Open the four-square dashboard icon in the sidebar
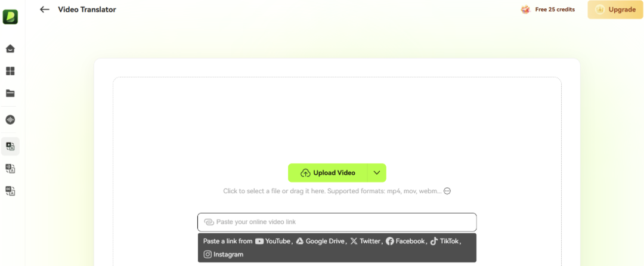644x266 pixels. pos(10,71)
